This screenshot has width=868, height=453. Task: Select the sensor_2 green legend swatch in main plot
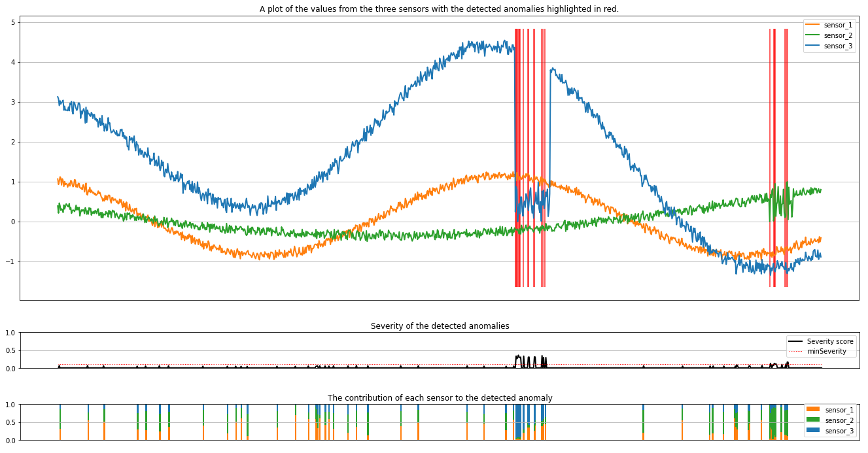(812, 36)
